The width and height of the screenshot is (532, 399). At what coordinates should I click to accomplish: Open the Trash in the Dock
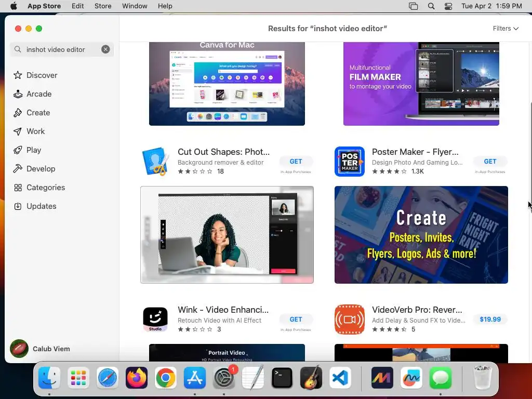click(482, 378)
